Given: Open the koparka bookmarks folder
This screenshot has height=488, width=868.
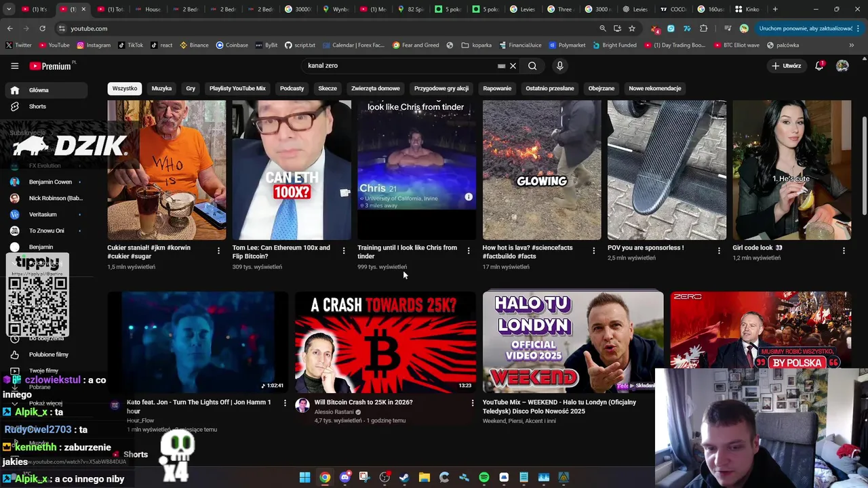Looking at the screenshot, I should point(477,45).
